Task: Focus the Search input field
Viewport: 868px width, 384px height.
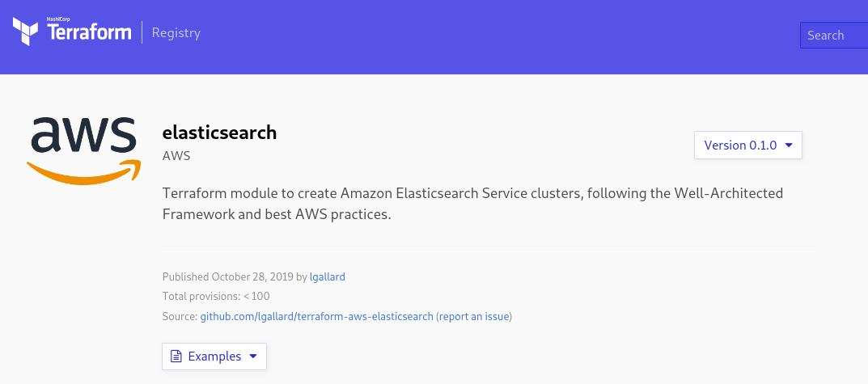Action: tap(834, 35)
